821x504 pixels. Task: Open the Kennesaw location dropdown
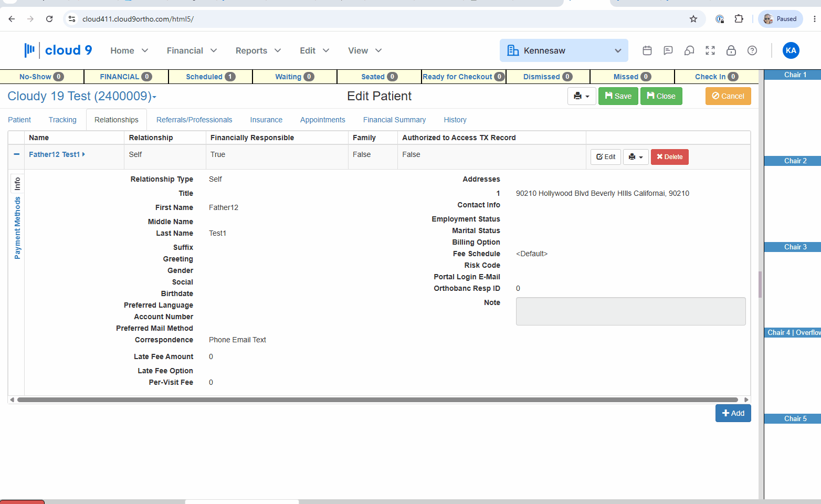(564, 50)
